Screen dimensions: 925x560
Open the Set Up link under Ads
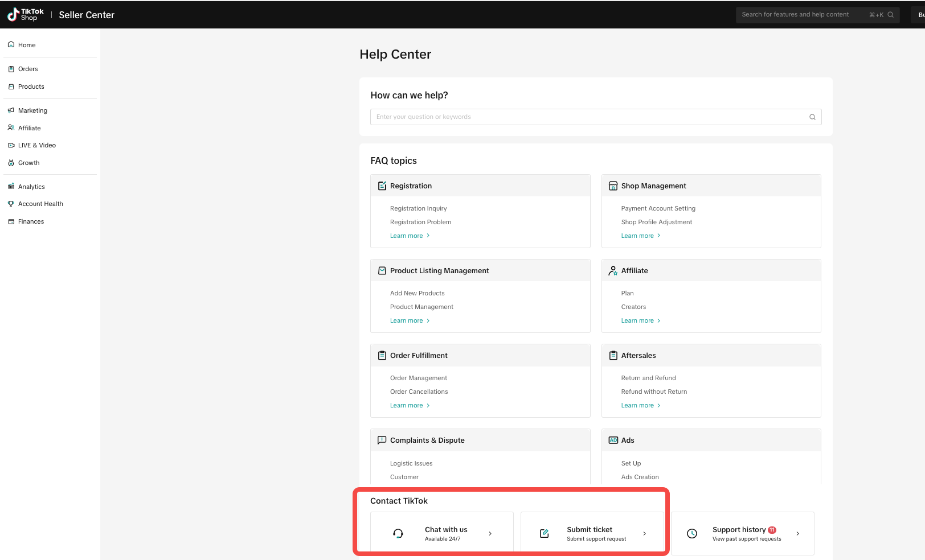[631, 464]
